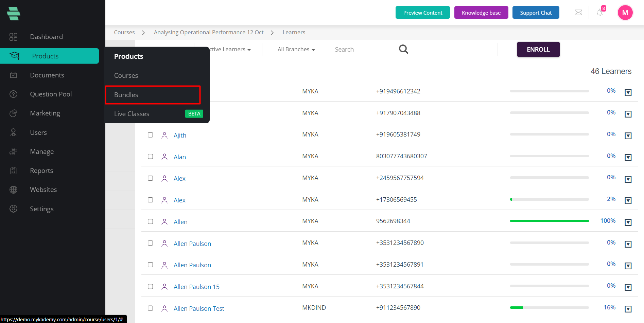The height and width of the screenshot is (323, 644).
Task: Open the Mykademy logo home icon
Action: point(13,13)
